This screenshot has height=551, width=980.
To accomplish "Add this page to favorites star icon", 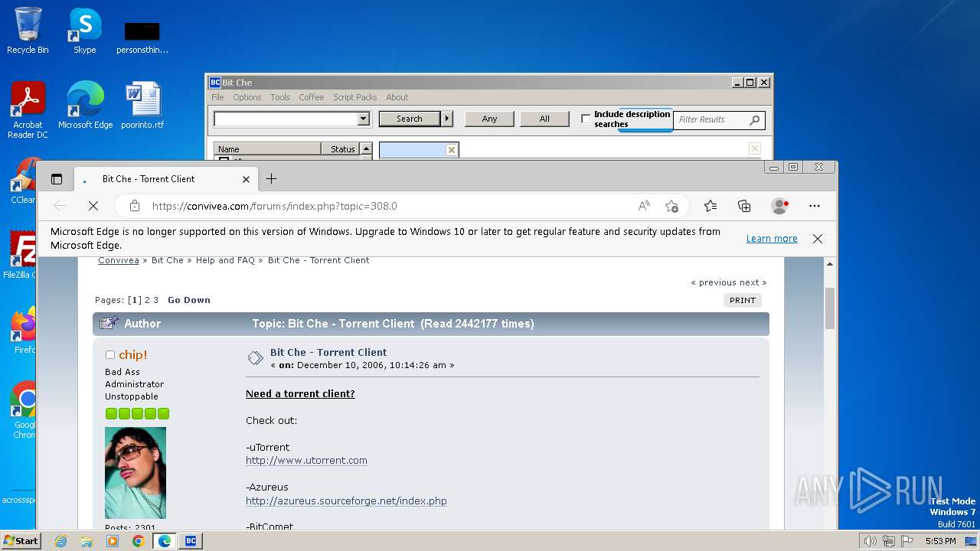I will pyautogui.click(x=672, y=206).
